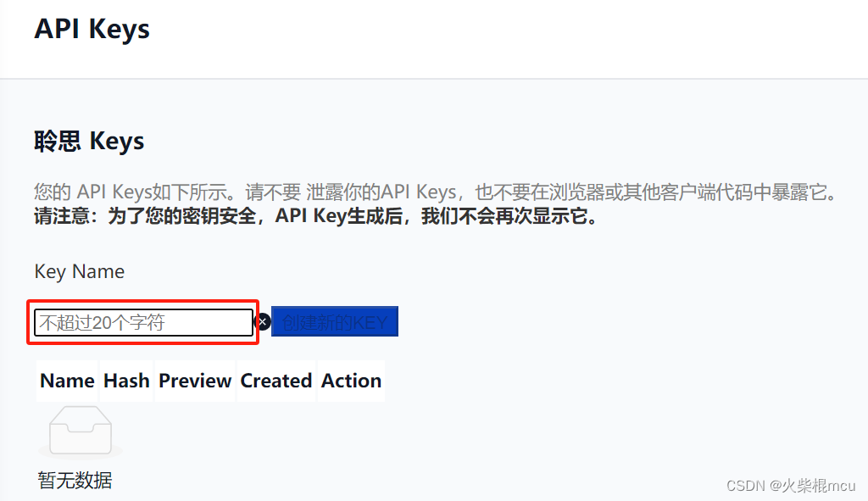The image size is (868, 501).
Task: Click the bold 请注意 security notice line
Action: click(316, 216)
